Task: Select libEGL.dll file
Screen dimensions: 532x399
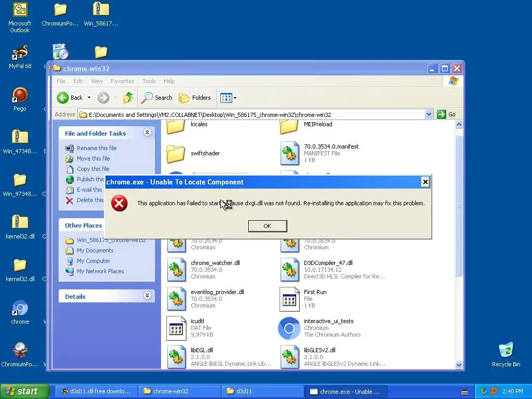Action: [219, 357]
